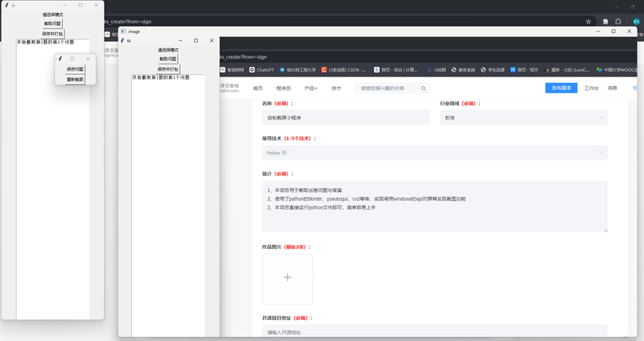Screen dimensions: 644x341
Task: Click 保存并打包 in the left tk window
Action: (52, 34)
